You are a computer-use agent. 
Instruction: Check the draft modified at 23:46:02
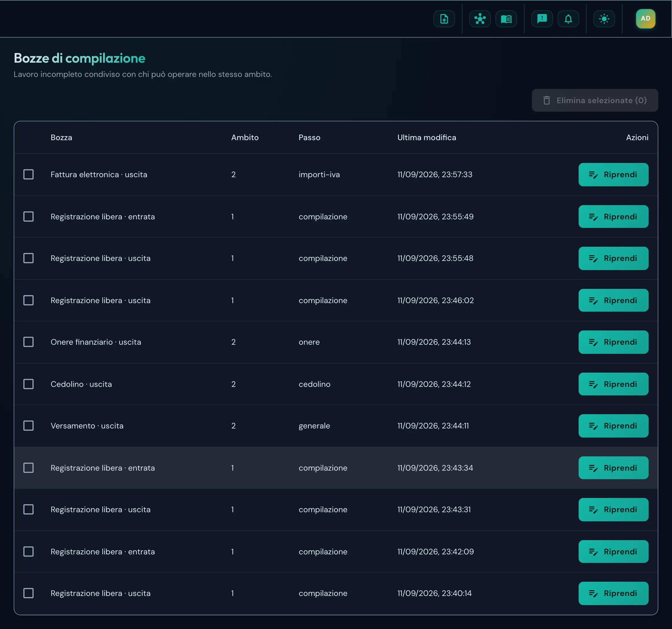point(28,300)
